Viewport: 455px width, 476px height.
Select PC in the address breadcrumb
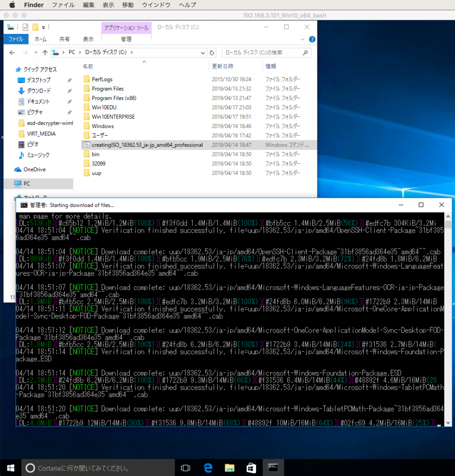72,52
